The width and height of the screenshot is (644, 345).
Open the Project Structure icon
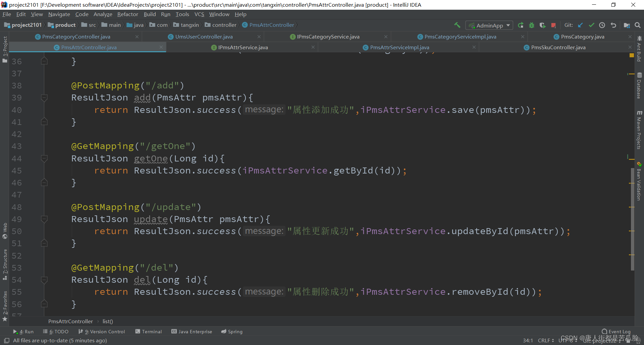pyautogui.click(x=627, y=25)
